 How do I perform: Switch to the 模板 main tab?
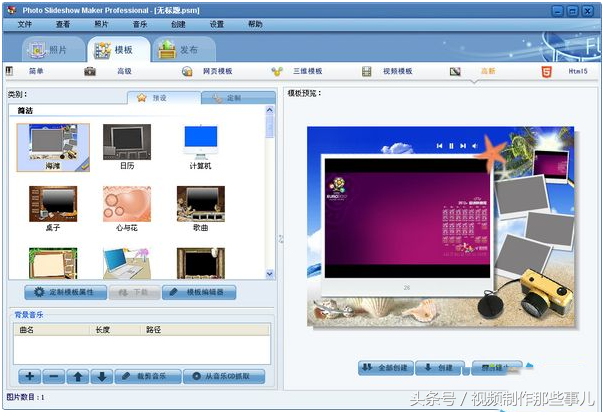pos(119,50)
